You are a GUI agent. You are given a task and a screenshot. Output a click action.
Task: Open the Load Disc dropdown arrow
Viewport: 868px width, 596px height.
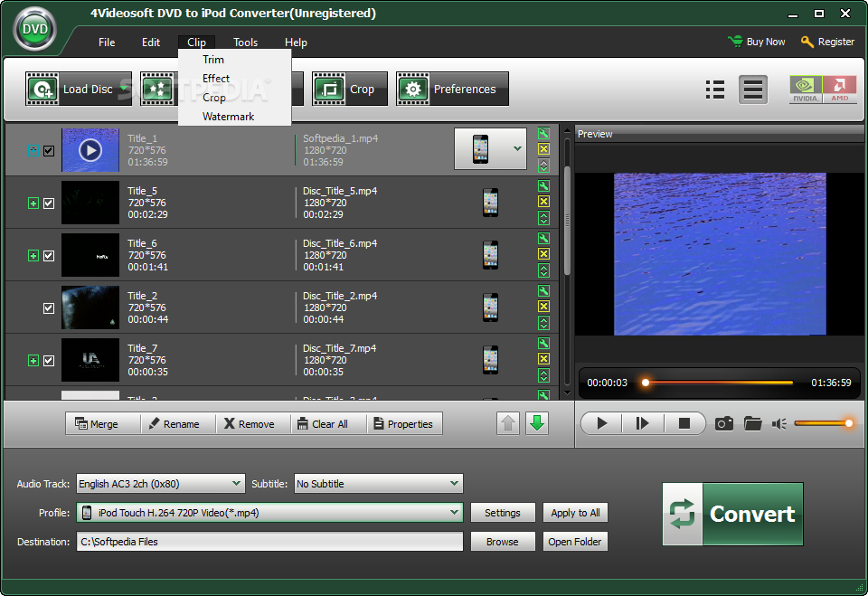tap(125, 88)
